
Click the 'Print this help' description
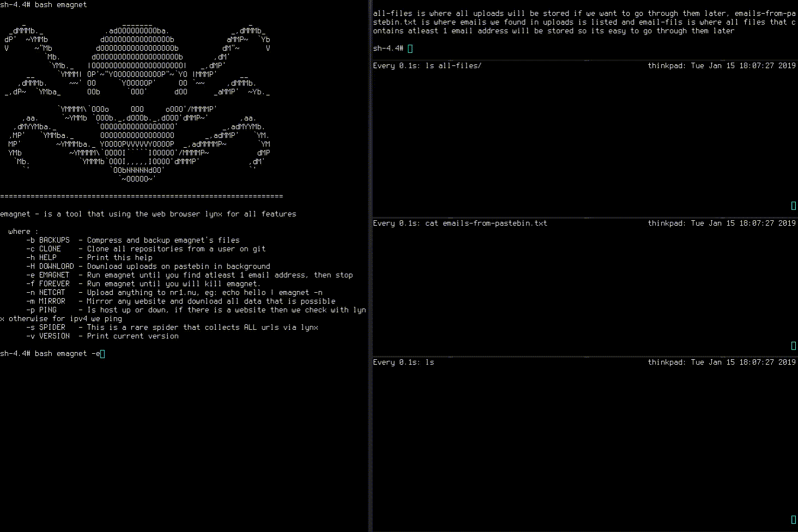tap(120, 258)
